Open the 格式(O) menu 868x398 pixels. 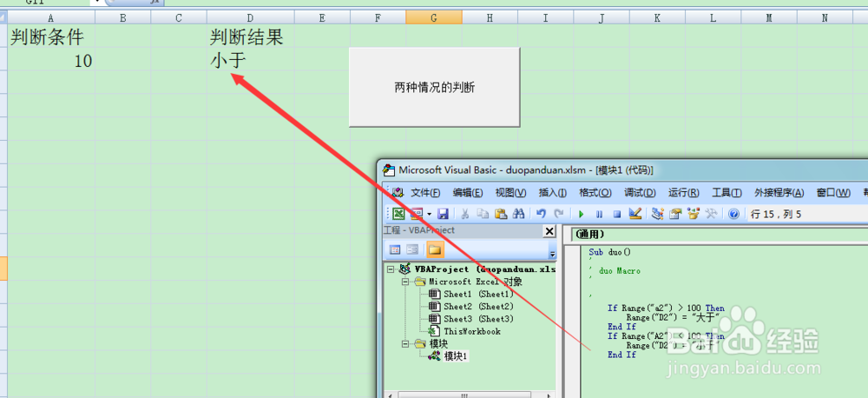tap(595, 193)
